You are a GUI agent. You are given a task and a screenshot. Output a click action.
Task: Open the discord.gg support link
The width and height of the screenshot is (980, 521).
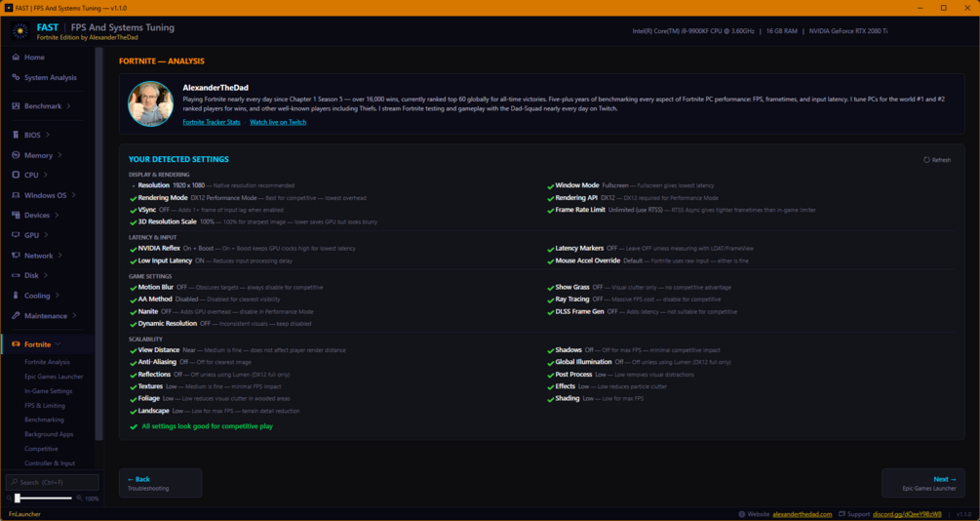click(907, 514)
